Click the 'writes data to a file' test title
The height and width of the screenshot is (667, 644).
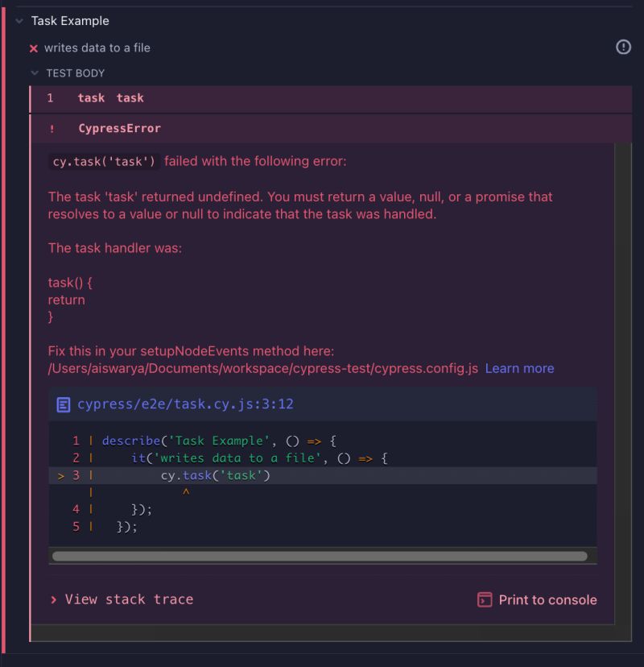97,48
